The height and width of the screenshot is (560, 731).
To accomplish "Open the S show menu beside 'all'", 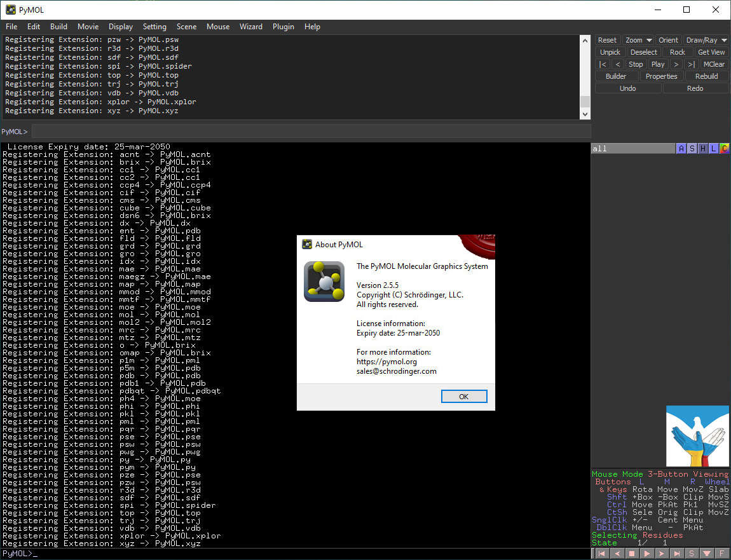I will pos(692,149).
